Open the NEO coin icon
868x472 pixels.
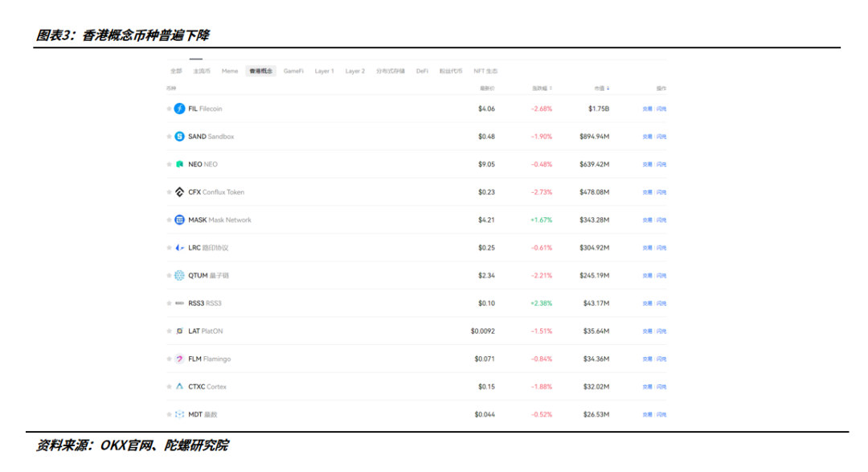pos(179,164)
